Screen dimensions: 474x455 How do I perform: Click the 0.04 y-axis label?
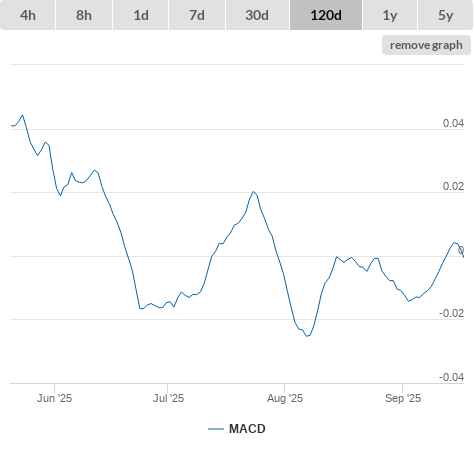coord(453,123)
